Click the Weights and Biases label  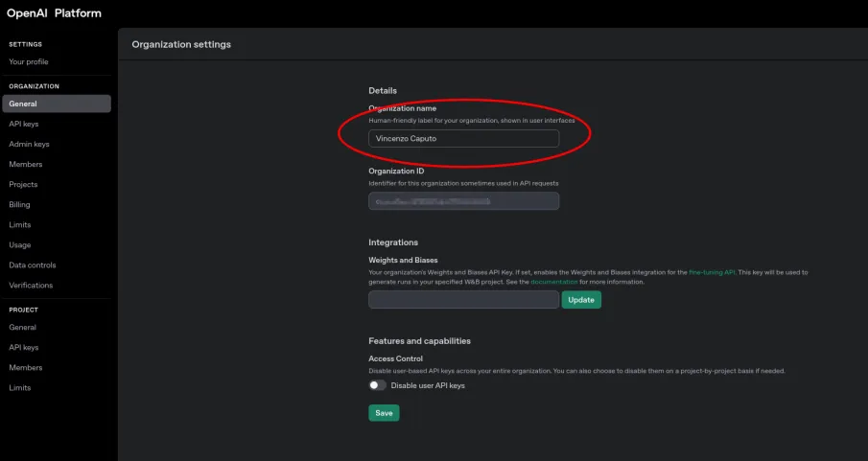(x=403, y=260)
